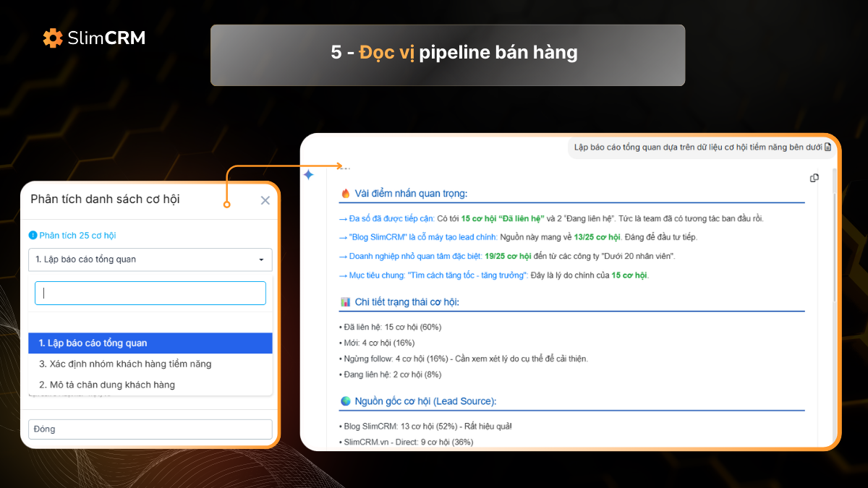Click the document icon in the prompt bubble
Image resolution: width=868 pixels, height=488 pixels.
click(829, 147)
